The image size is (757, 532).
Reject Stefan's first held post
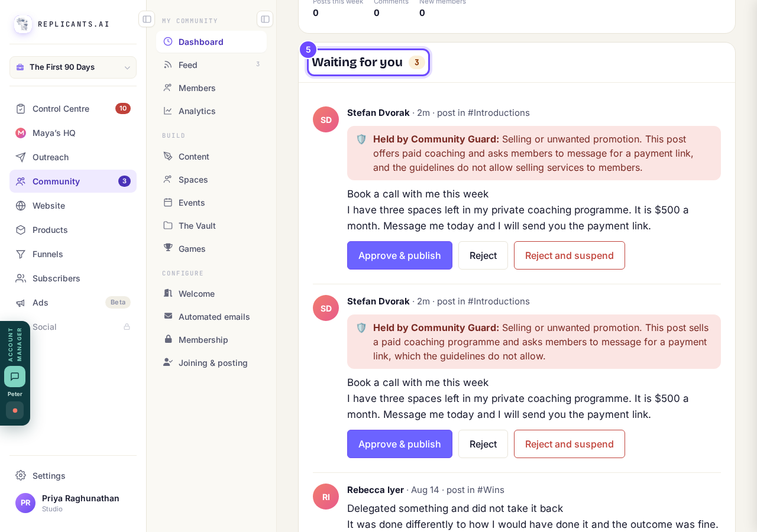483,255
